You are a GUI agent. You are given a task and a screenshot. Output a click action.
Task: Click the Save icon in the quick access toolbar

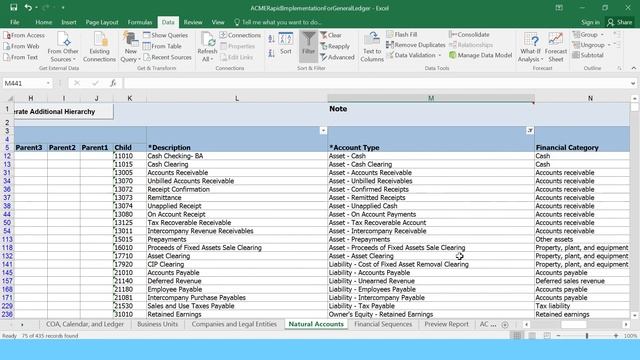click(13, 8)
